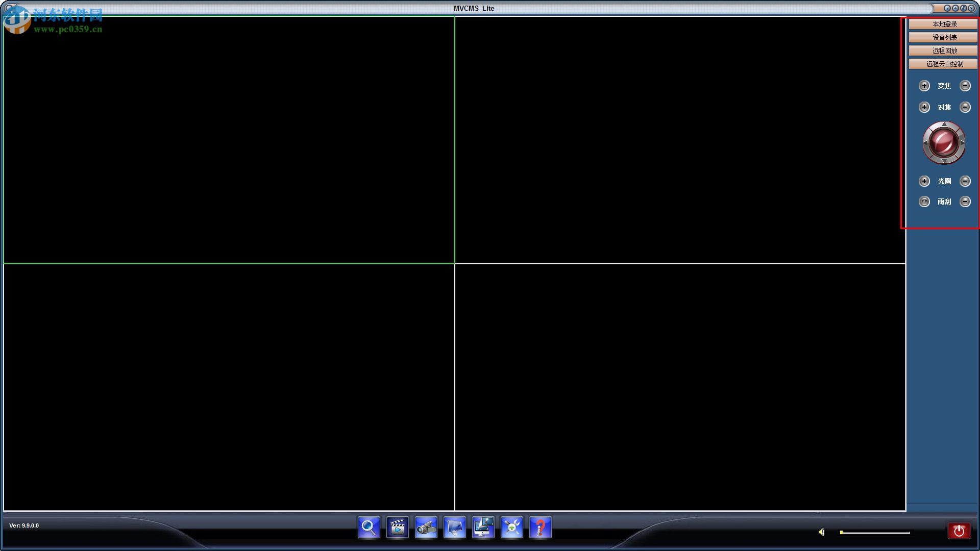Open the clapperboard playback icon
Image resolution: width=980 pixels, height=551 pixels.
397,528
